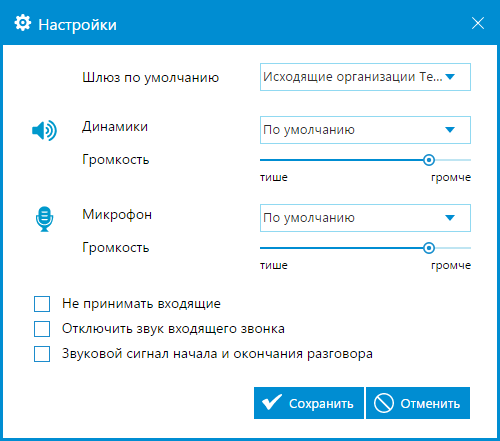The image size is (500, 441).
Task: Enable the Не принимать входящие checkbox
Action: click(42, 304)
